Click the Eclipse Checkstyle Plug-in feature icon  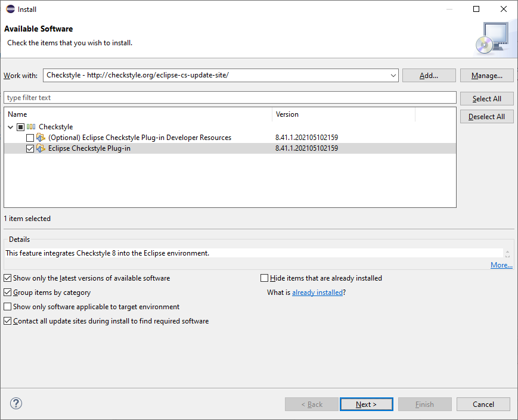pyautogui.click(x=41, y=148)
